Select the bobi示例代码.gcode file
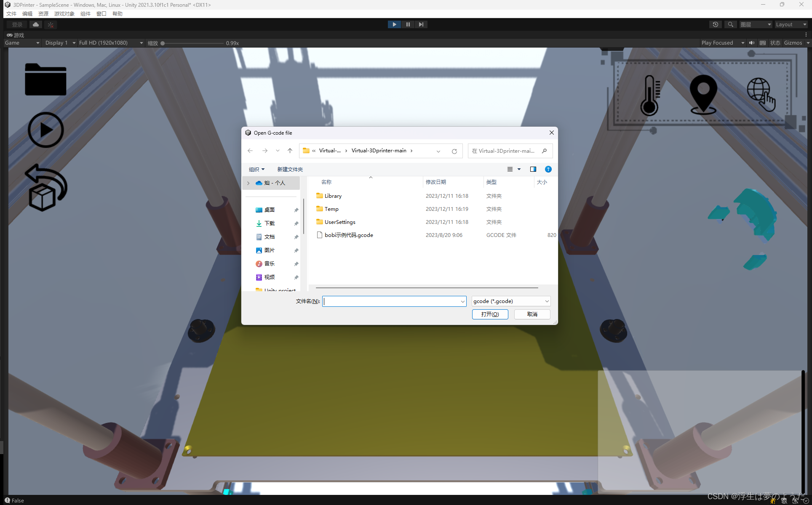This screenshot has height=505, width=812. click(x=349, y=235)
